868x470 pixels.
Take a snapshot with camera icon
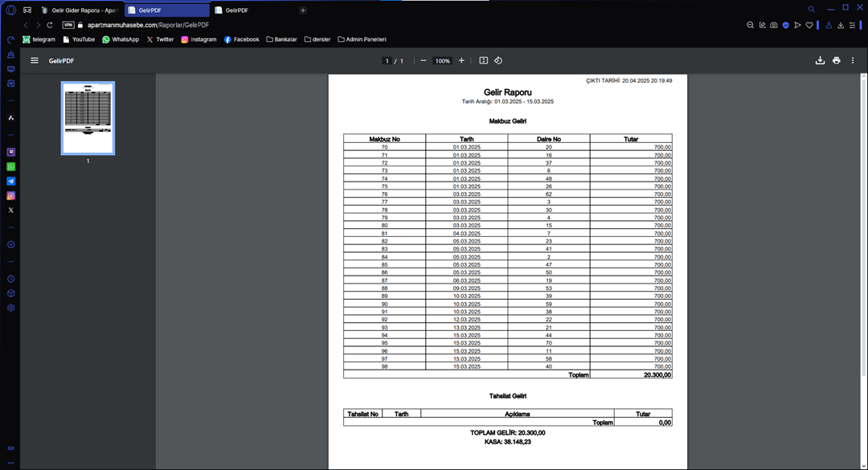pyautogui.click(x=773, y=25)
